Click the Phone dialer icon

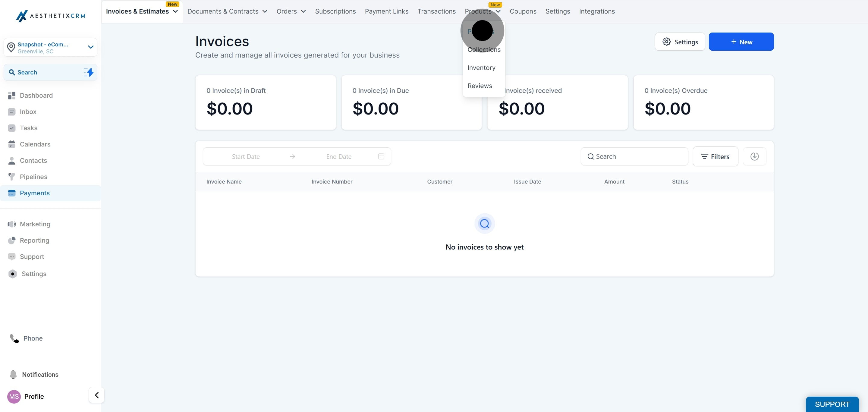14,338
